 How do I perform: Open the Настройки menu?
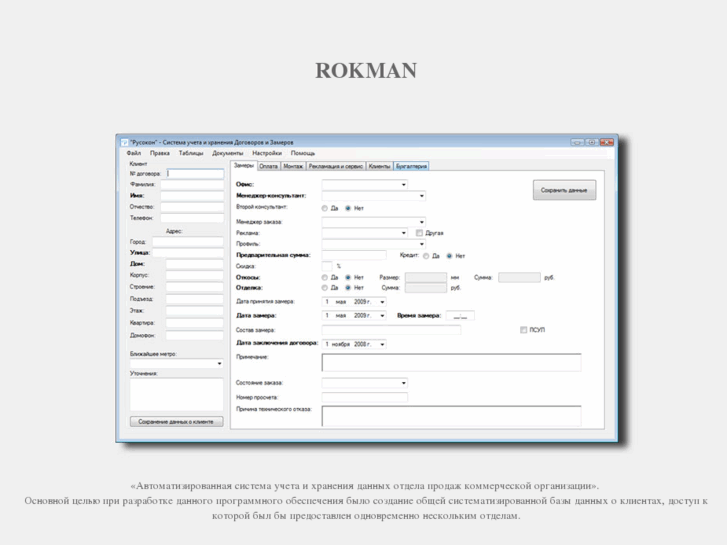click(x=267, y=153)
